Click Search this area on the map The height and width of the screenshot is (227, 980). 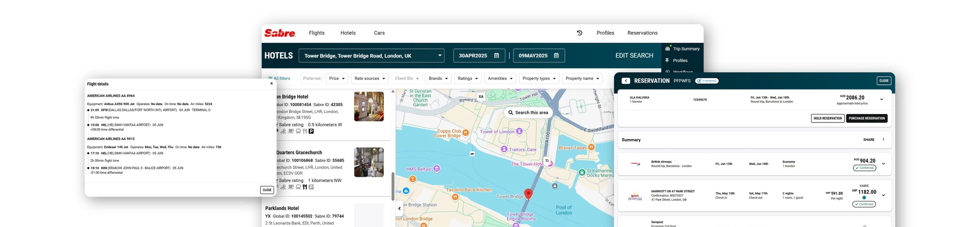(528, 113)
